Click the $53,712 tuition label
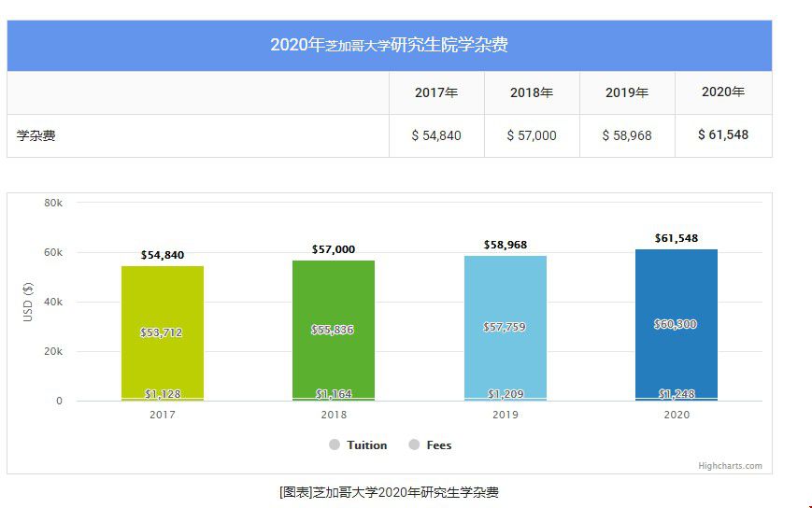 (x=161, y=332)
